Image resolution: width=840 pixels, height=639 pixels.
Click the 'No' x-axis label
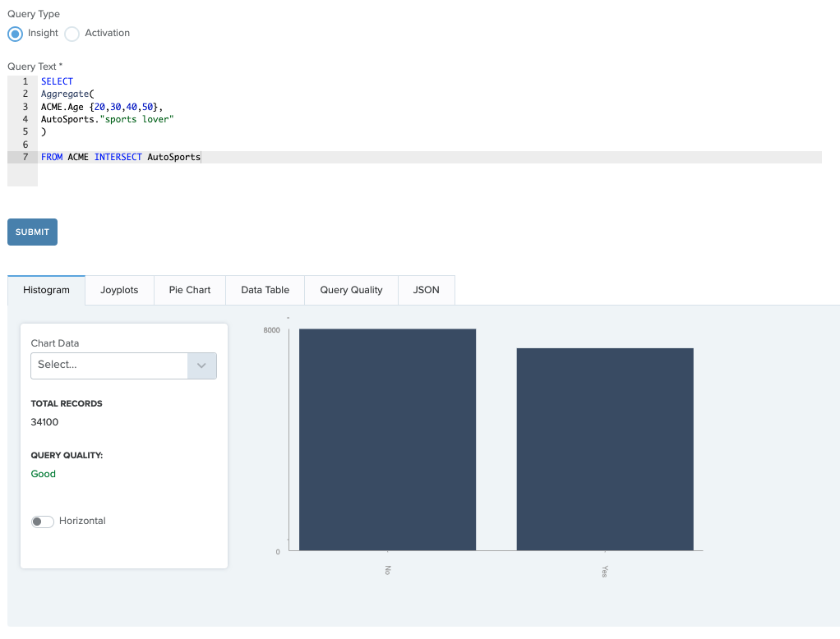point(388,570)
